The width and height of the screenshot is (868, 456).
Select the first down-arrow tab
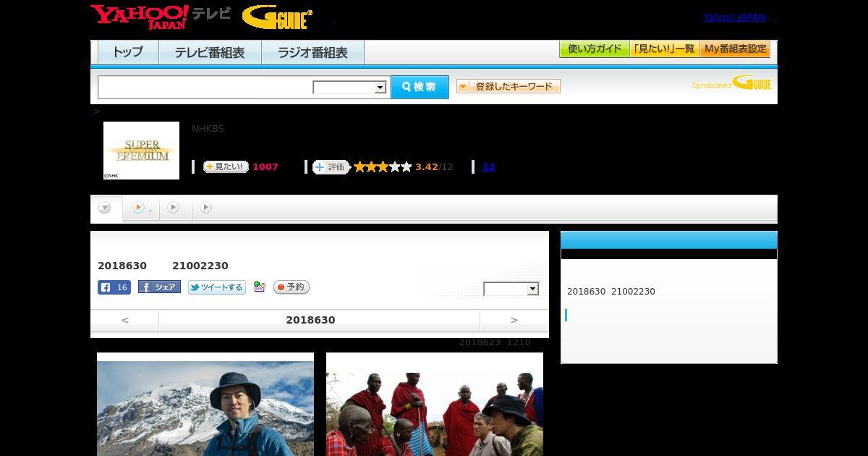(106, 208)
